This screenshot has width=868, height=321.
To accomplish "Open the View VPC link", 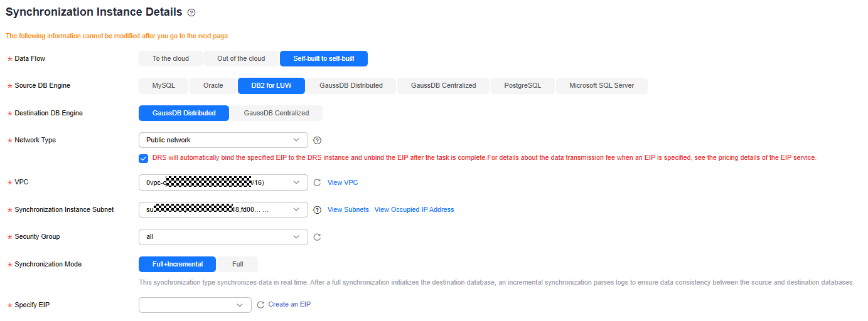I will (343, 182).
